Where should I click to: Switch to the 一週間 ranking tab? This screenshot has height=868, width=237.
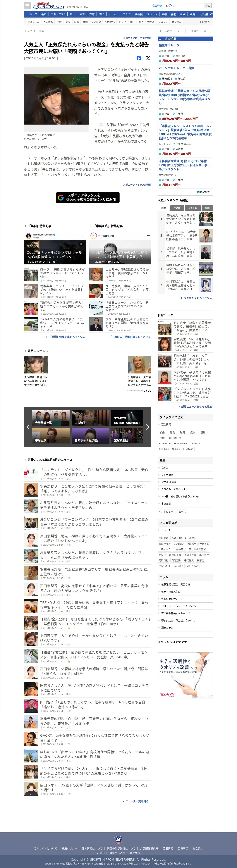point(177,208)
